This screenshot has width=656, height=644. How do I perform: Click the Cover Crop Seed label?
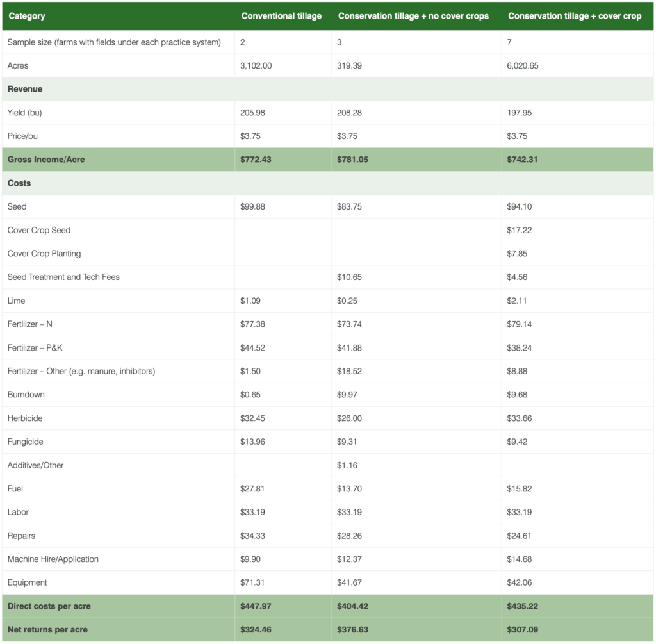click(39, 230)
